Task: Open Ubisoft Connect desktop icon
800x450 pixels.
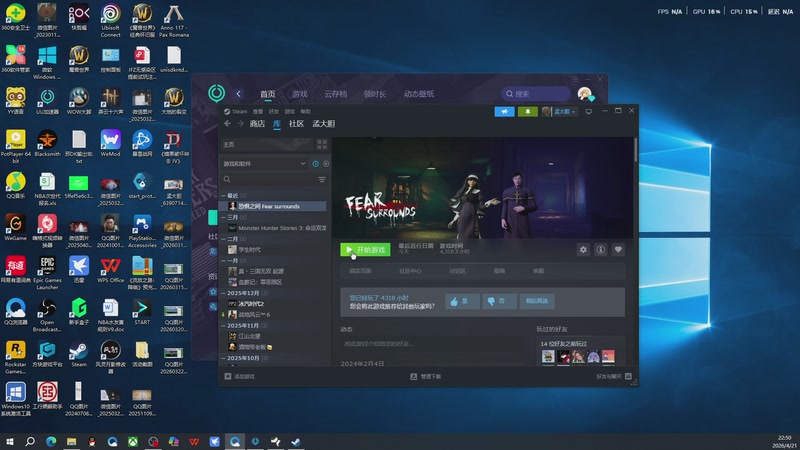Action: [111, 21]
